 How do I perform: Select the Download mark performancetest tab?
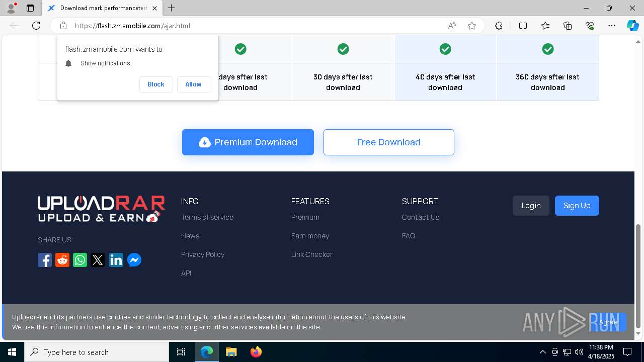pyautogui.click(x=102, y=8)
